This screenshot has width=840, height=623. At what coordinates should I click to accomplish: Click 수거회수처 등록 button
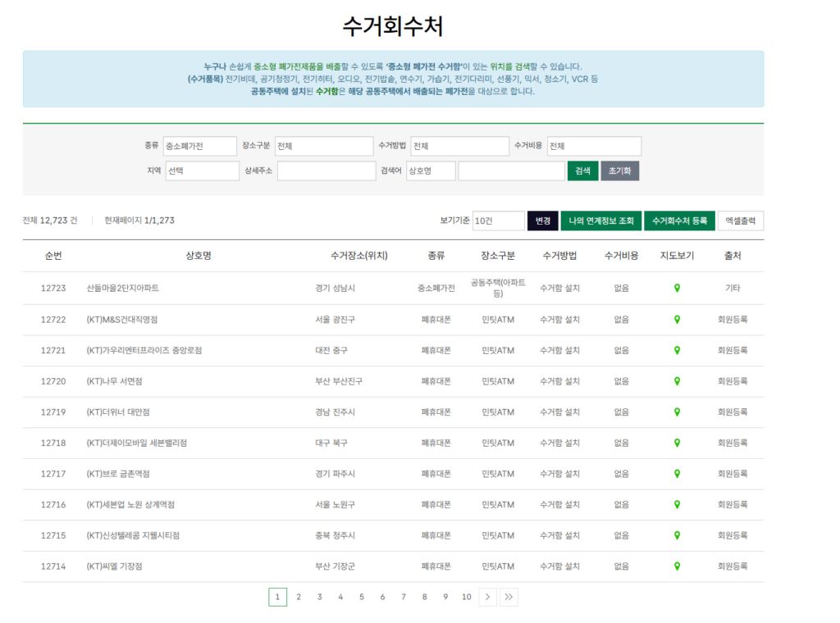click(x=679, y=221)
